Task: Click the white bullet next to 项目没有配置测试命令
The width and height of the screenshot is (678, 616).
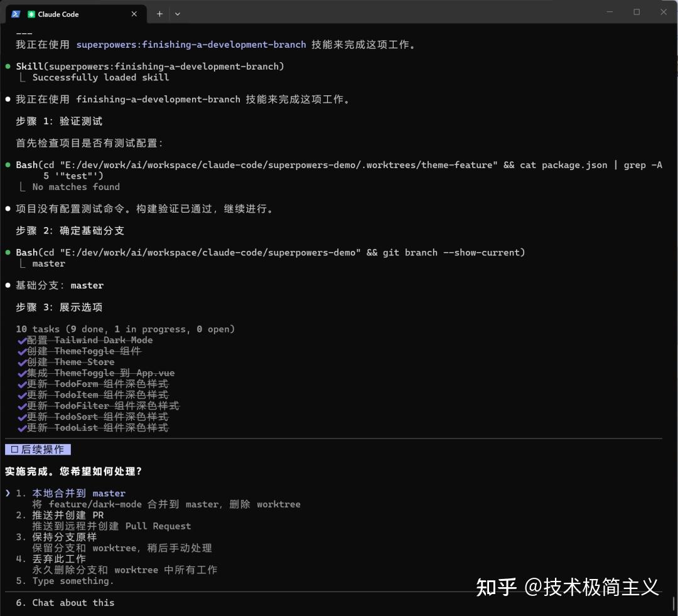Action: point(8,209)
